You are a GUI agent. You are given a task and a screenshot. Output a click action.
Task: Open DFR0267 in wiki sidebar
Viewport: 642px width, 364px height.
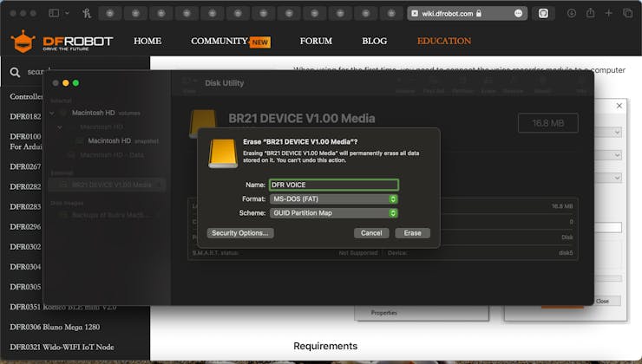tap(25, 166)
